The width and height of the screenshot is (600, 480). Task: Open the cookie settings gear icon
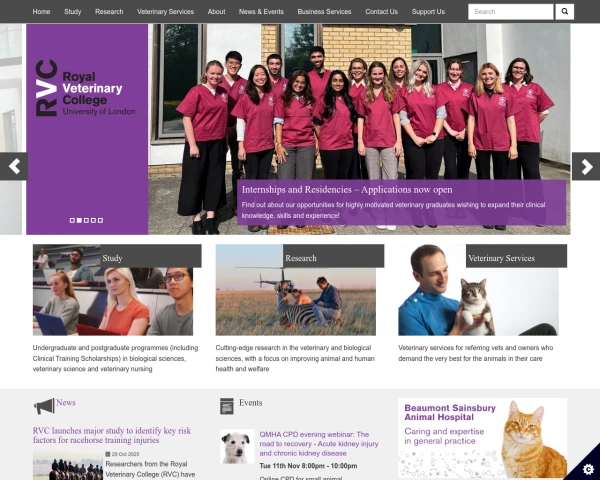588,469
